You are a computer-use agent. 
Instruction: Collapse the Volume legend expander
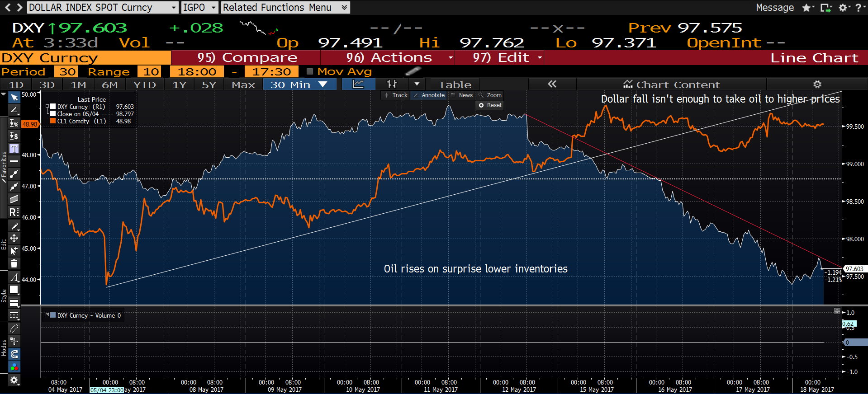click(47, 315)
